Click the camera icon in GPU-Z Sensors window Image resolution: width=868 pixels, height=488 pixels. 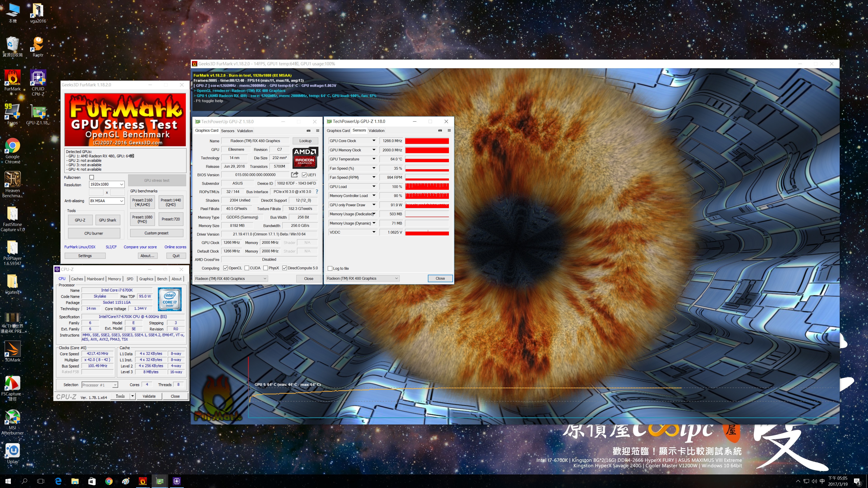440,130
